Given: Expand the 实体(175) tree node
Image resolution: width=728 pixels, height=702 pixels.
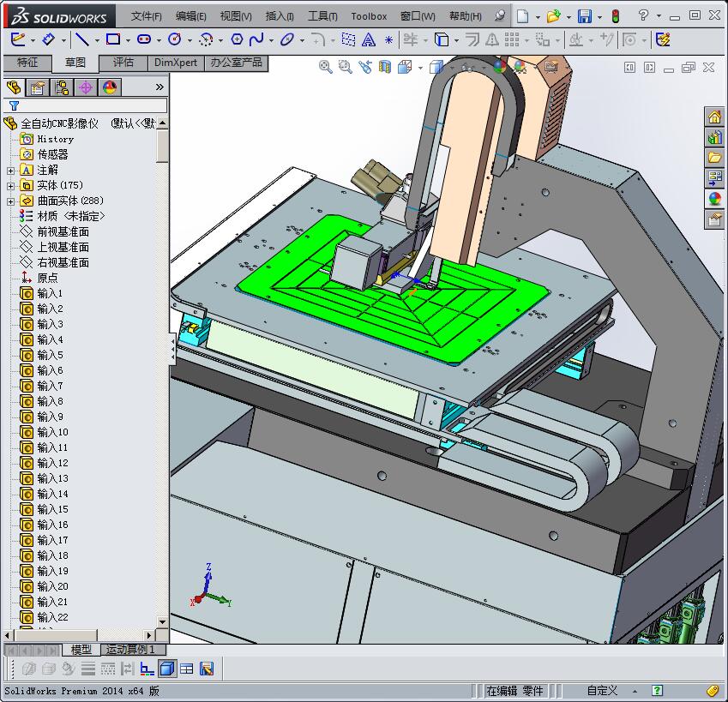Looking at the screenshot, I should 10,186.
